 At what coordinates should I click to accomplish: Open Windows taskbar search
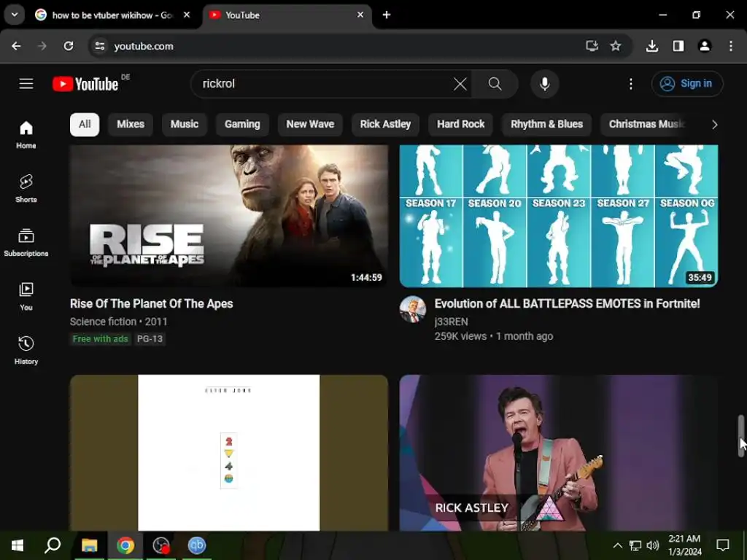53,545
